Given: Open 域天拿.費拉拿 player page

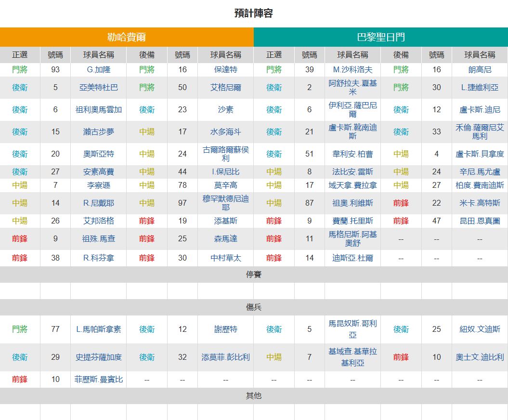Looking at the screenshot, I should 352,185.
